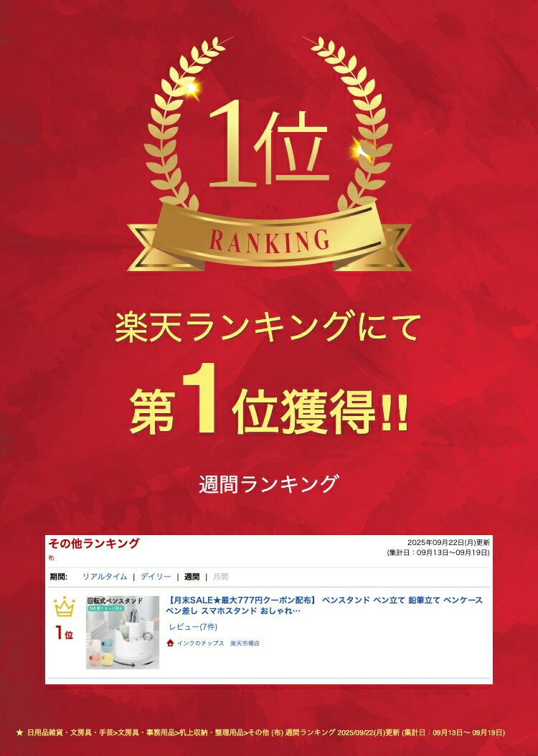Viewport: 538px width, 756px height.
Task: Click the left laurel branch sparkle
Action: pos(191,89)
